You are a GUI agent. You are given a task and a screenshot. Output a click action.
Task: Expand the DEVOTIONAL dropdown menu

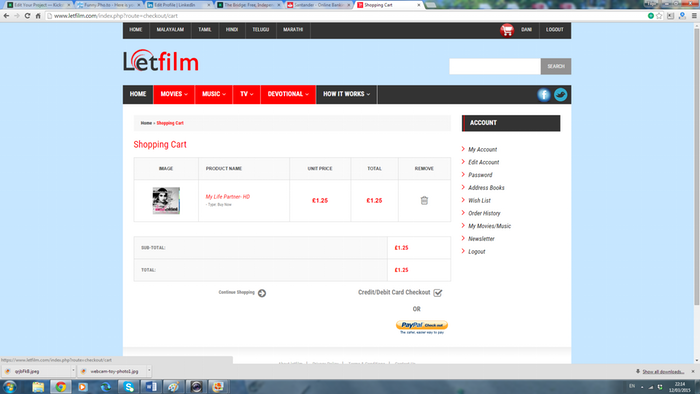[288, 94]
